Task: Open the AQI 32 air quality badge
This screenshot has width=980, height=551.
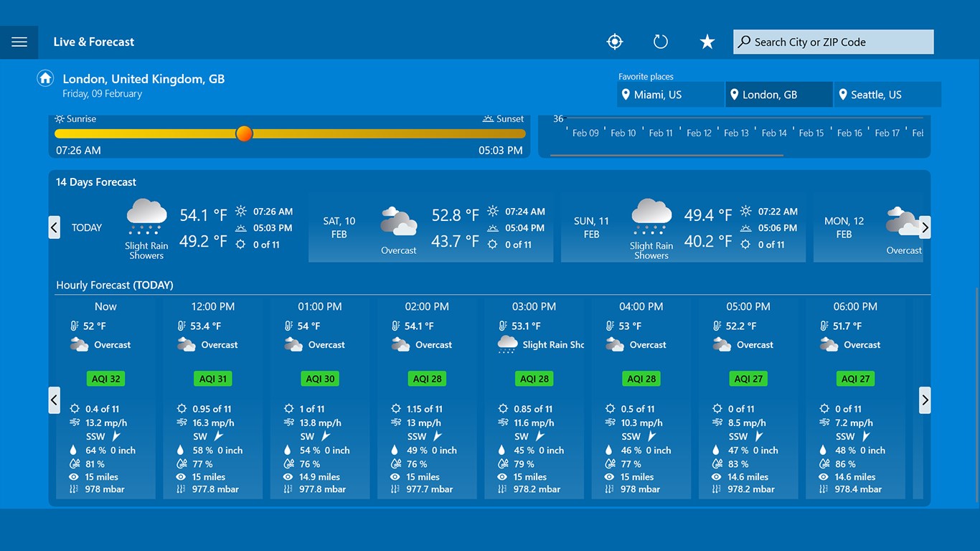Action: coord(105,378)
